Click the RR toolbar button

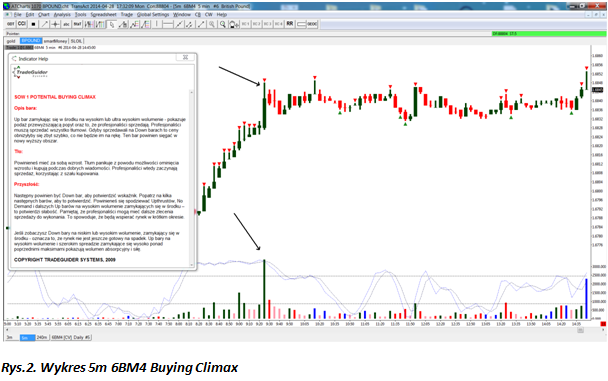pyautogui.click(x=290, y=24)
